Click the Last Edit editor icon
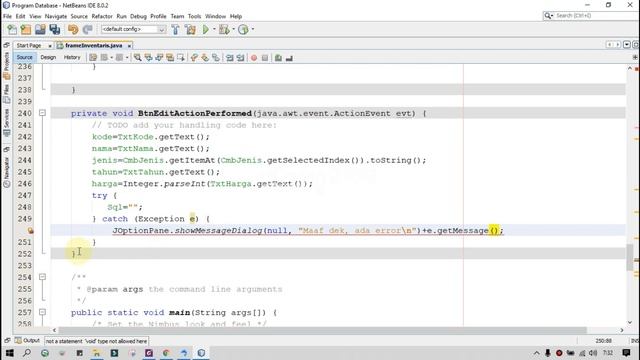640x360 pixels. click(x=93, y=58)
